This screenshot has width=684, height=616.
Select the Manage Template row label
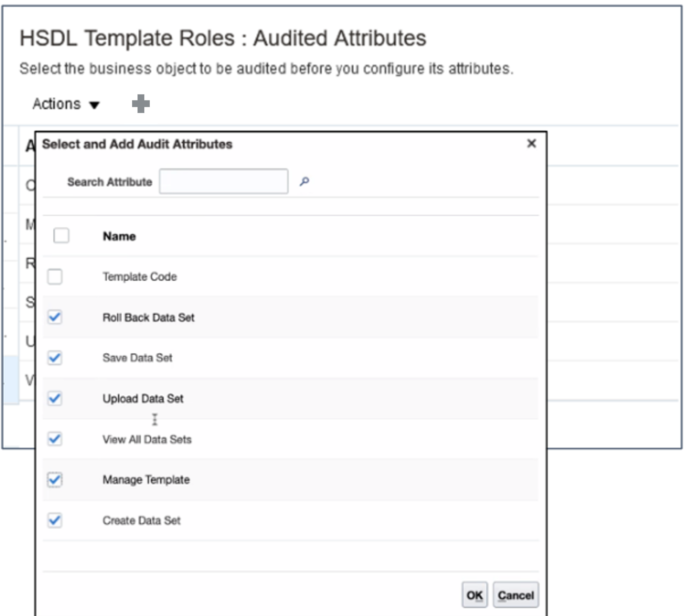(x=146, y=479)
